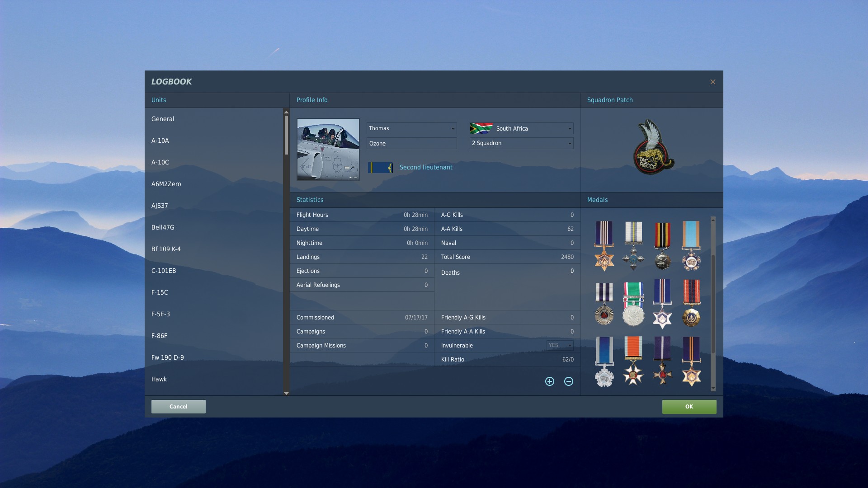Open the pilot name Thomas dropdown
The height and width of the screenshot is (488, 868).
[453, 129]
